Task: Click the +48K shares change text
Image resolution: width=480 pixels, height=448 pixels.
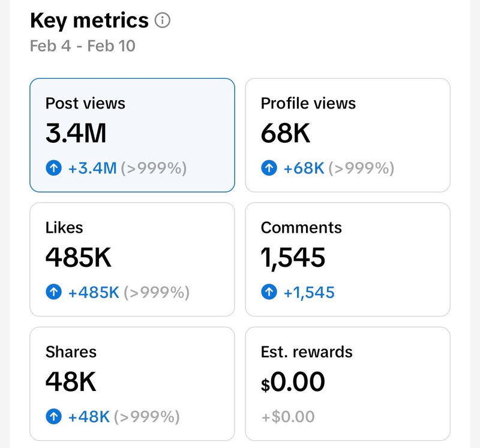Action: point(89,417)
